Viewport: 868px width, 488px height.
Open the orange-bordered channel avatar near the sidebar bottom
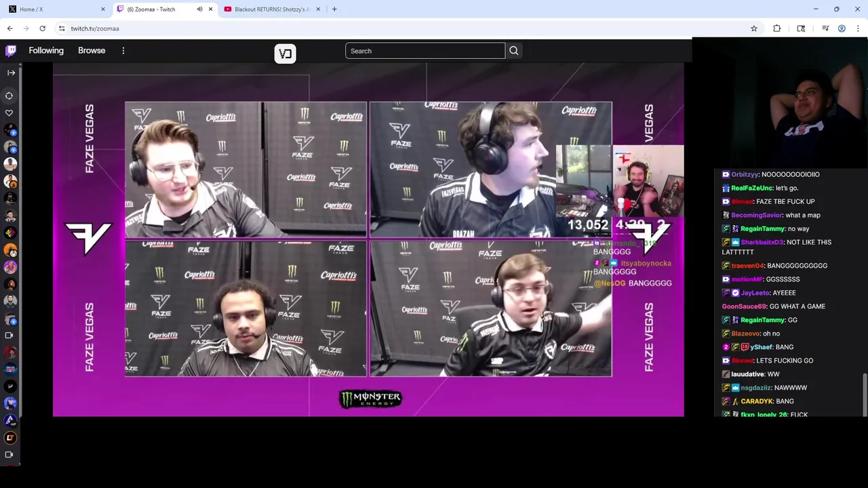[x=10, y=438]
